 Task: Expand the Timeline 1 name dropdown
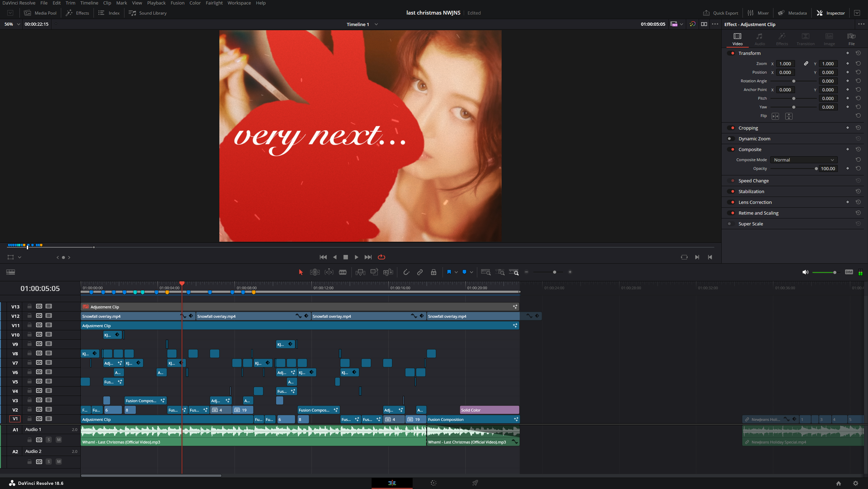click(376, 24)
